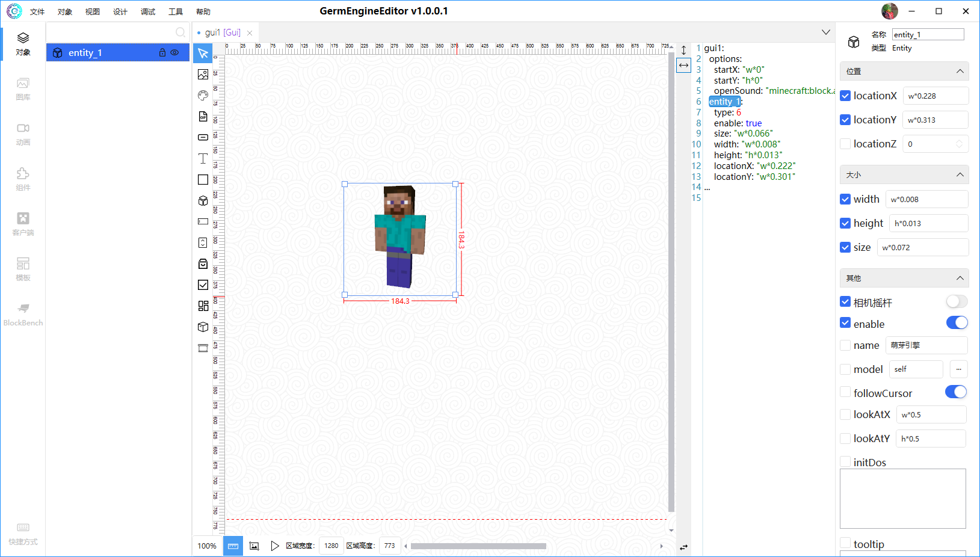The width and height of the screenshot is (980, 557).
Task: Select the scroll component tool
Action: click(x=203, y=242)
